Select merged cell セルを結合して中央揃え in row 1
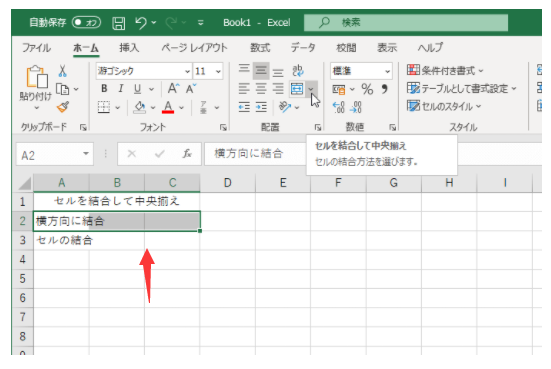551x369 pixels. pyautogui.click(x=117, y=201)
